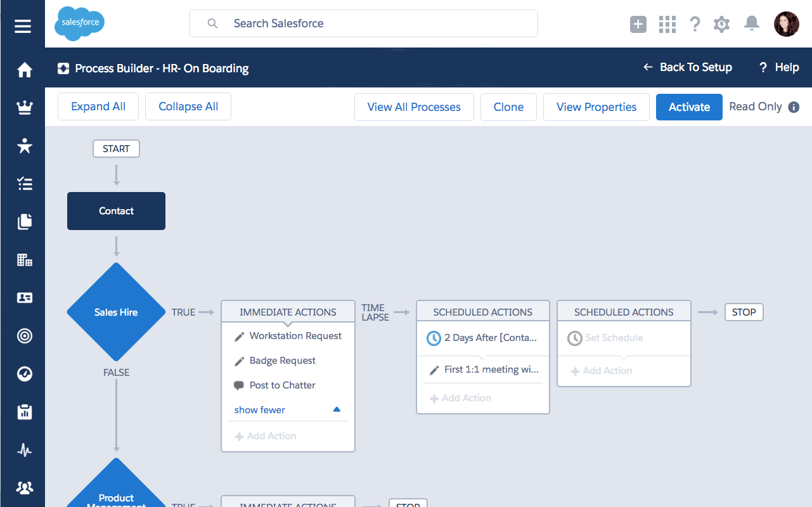Clone the process
812x507 pixels.
508,107
